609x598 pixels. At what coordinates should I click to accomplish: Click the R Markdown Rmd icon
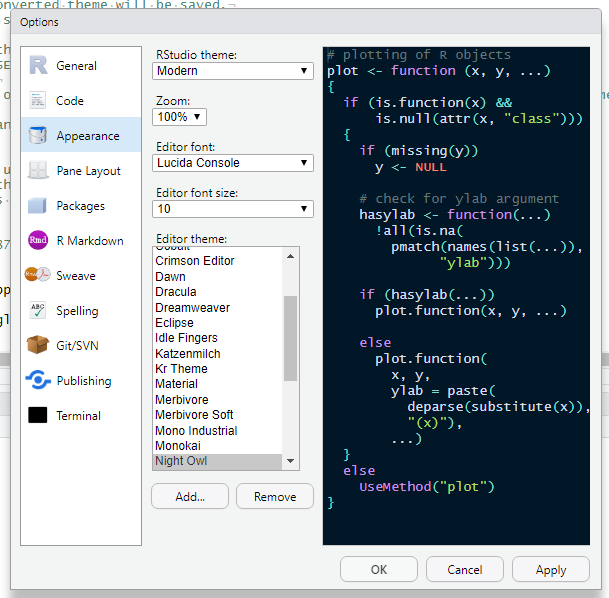pos(38,241)
